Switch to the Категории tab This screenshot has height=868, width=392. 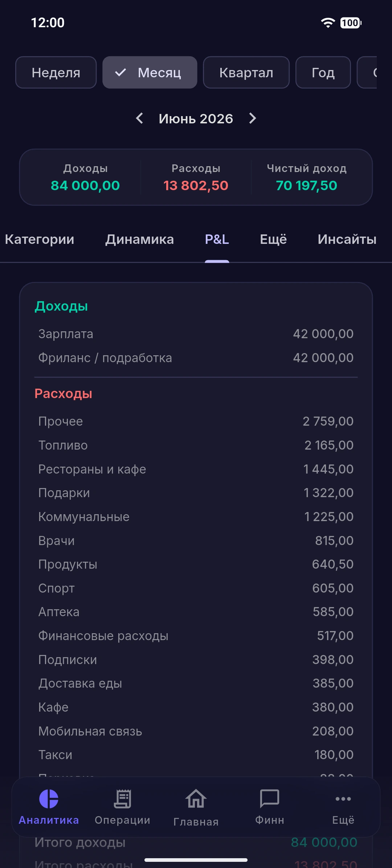[x=40, y=239]
